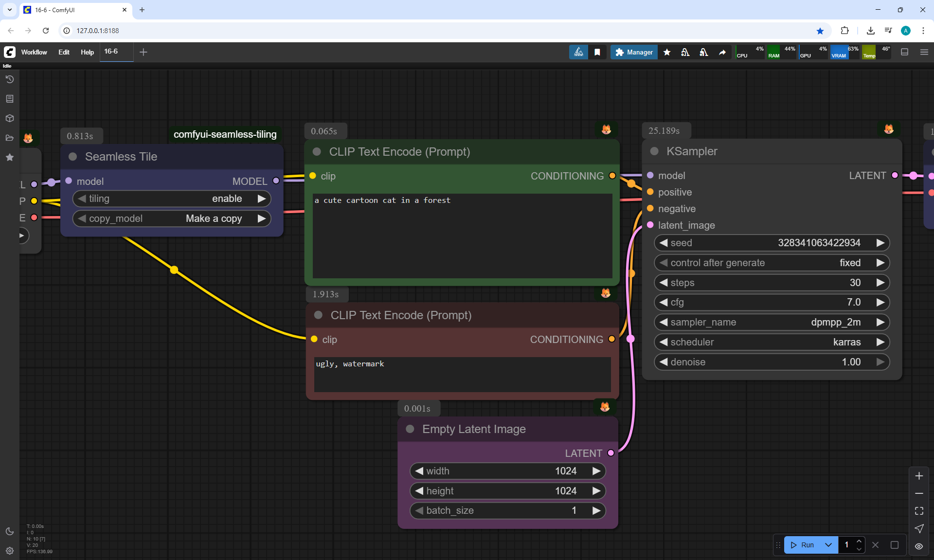Open the queue history sidebar panel
The height and width of the screenshot is (560, 934).
click(x=9, y=79)
